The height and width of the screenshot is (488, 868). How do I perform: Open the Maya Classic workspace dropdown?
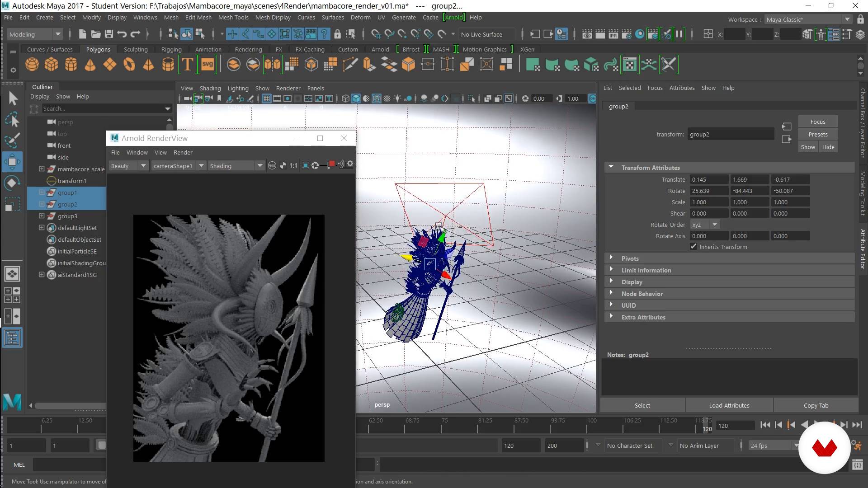coord(808,19)
